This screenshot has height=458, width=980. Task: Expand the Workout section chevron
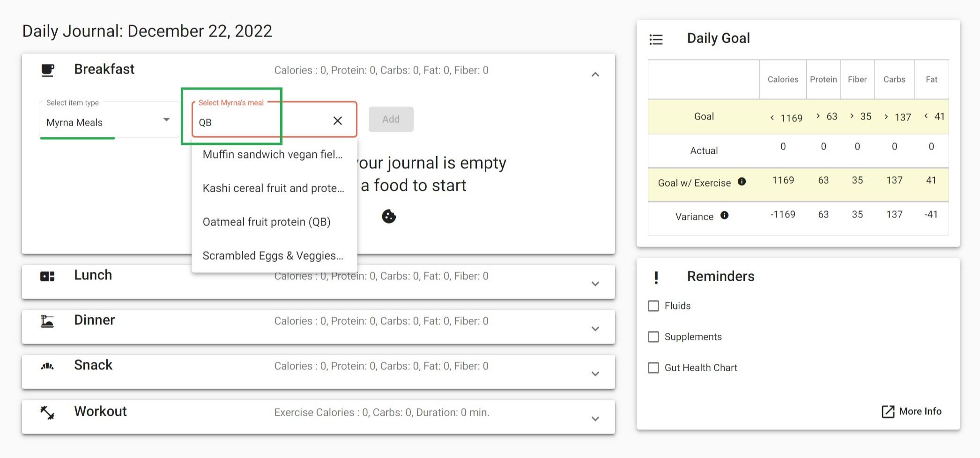tap(595, 419)
